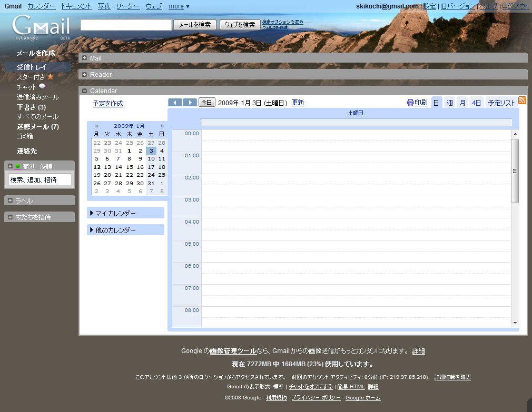Open すべてのメール folder
Image resolution: width=532 pixels, height=412 pixels.
click(x=37, y=117)
